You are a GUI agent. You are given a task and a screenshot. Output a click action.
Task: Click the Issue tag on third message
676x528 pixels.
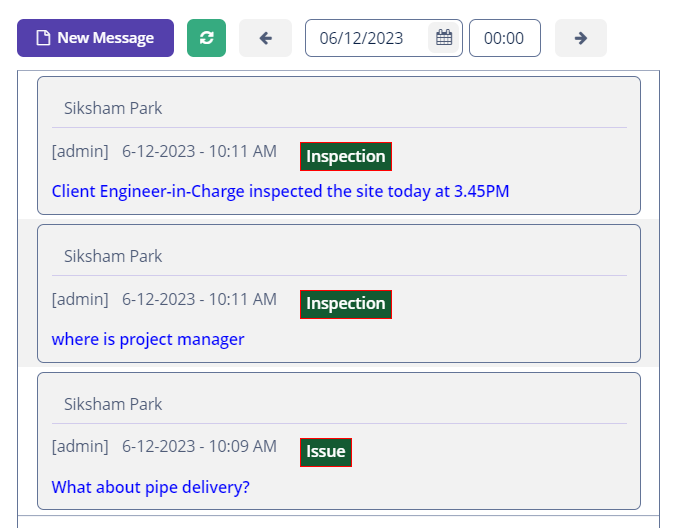click(325, 452)
